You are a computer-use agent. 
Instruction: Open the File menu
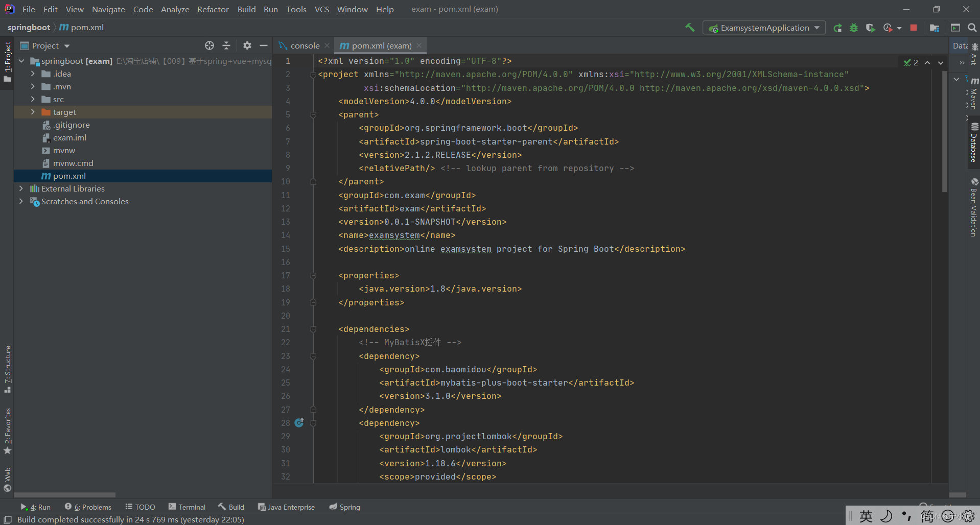[29, 9]
